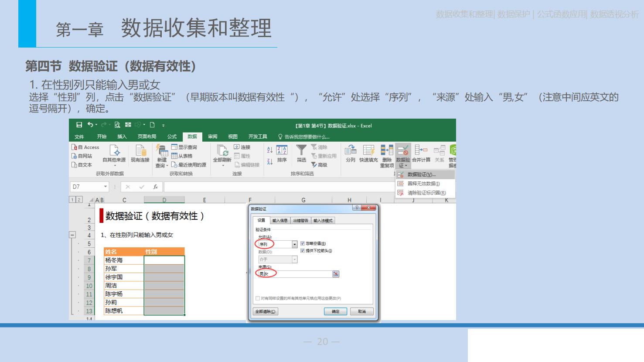Open the 文件 menu tab
The image size is (644, 362).
79,137
